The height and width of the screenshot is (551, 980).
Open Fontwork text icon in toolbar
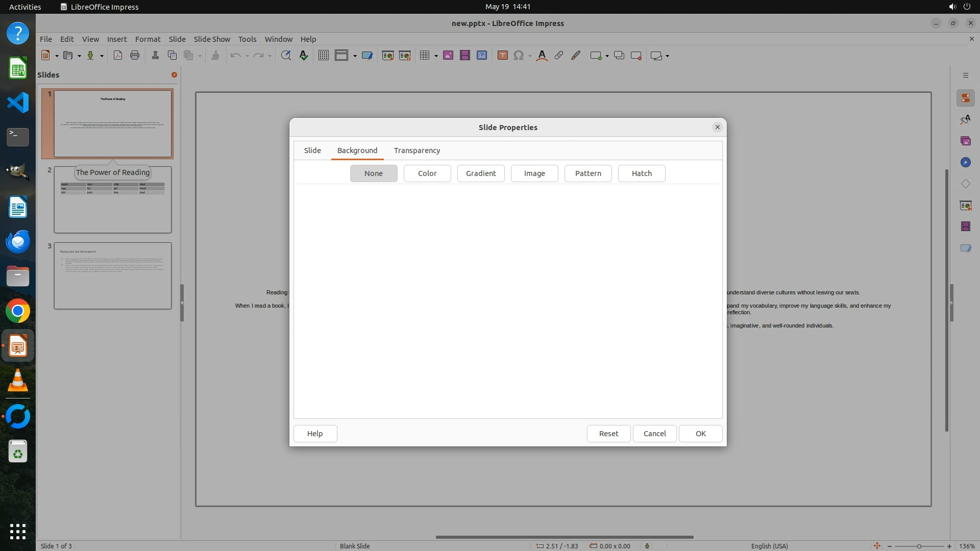(x=542, y=56)
